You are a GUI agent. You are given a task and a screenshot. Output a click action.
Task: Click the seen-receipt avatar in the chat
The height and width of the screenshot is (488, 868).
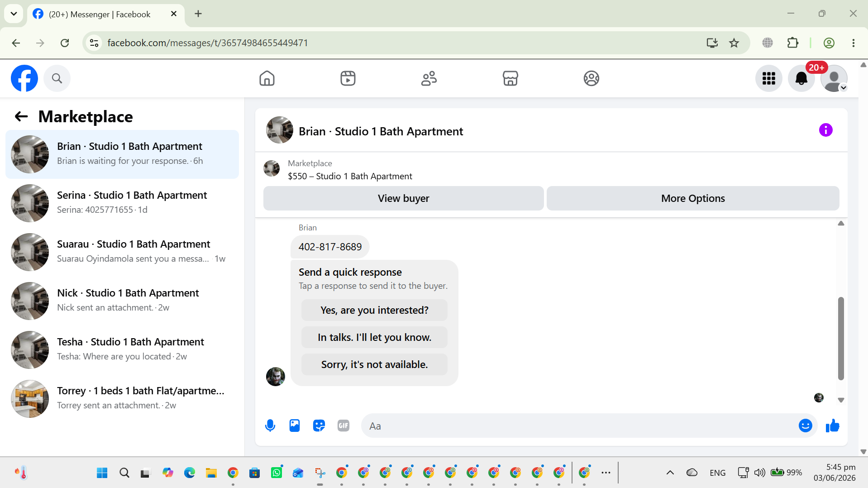tap(819, 398)
